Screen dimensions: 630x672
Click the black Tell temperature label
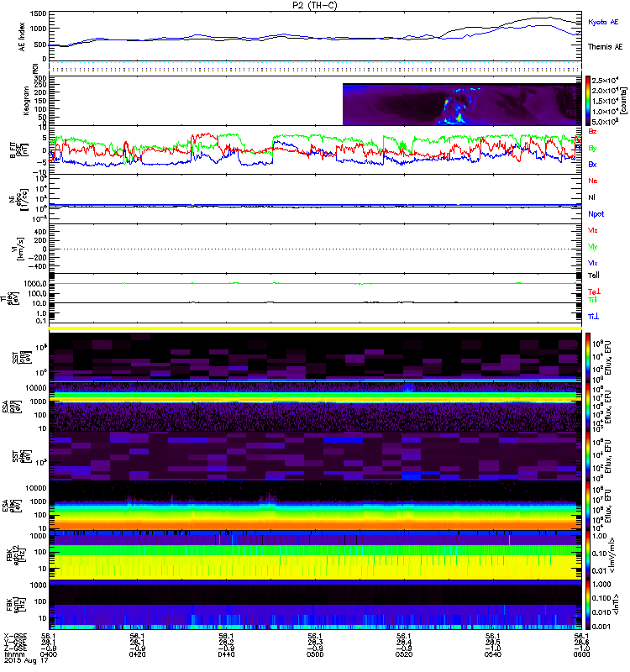tap(594, 275)
